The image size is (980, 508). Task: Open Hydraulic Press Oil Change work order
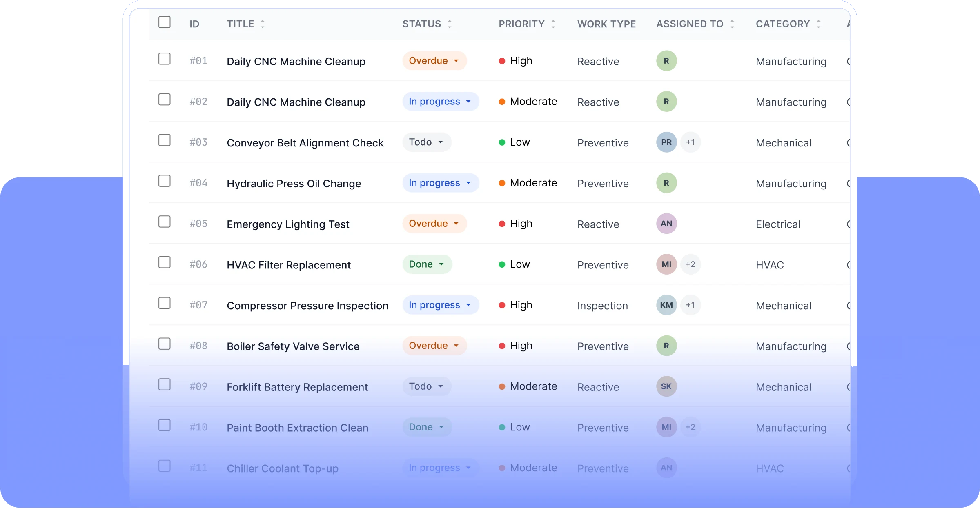(x=294, y=184)
